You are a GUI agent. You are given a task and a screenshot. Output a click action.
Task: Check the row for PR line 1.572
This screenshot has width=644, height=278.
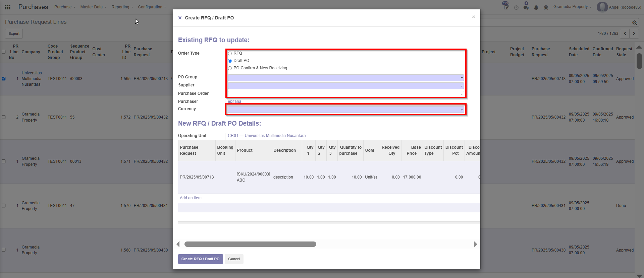point(4,117)
